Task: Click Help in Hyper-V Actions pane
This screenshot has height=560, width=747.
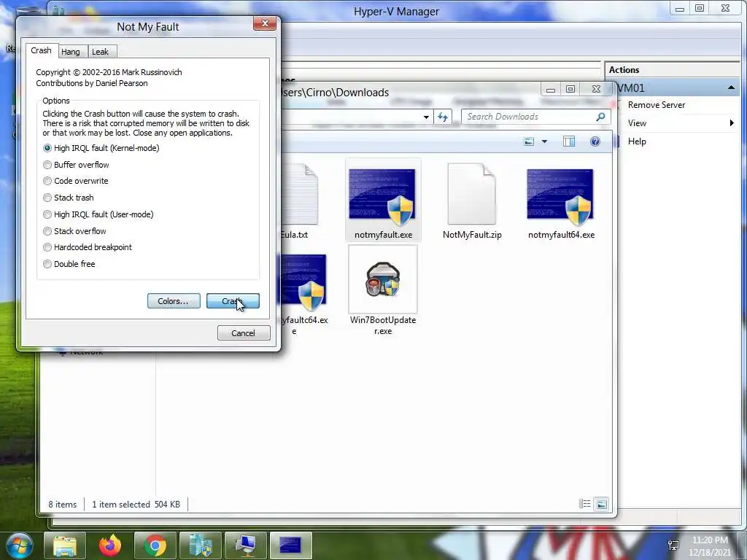Action: click(637, 141)
